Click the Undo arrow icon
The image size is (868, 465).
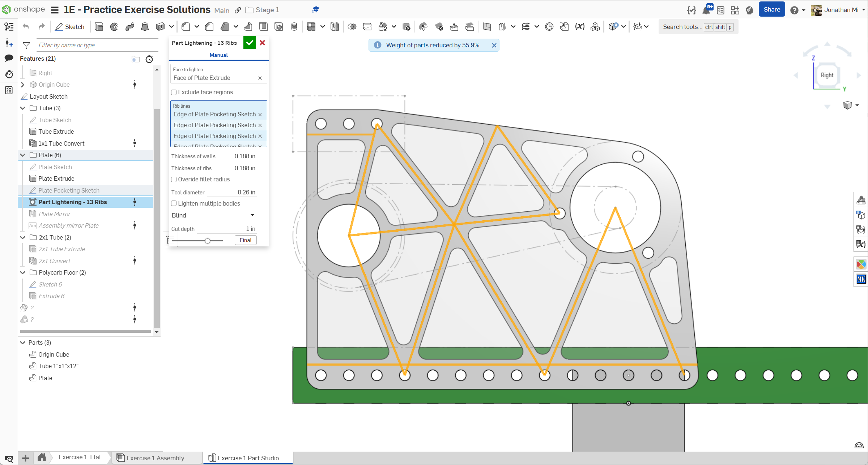(26, 26)
